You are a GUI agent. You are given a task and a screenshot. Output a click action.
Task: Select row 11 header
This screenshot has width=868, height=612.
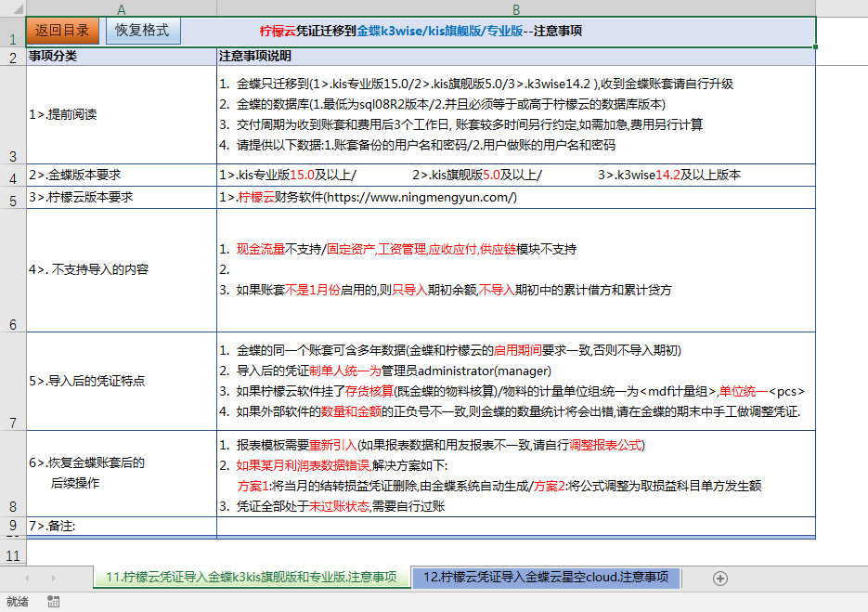12,555
